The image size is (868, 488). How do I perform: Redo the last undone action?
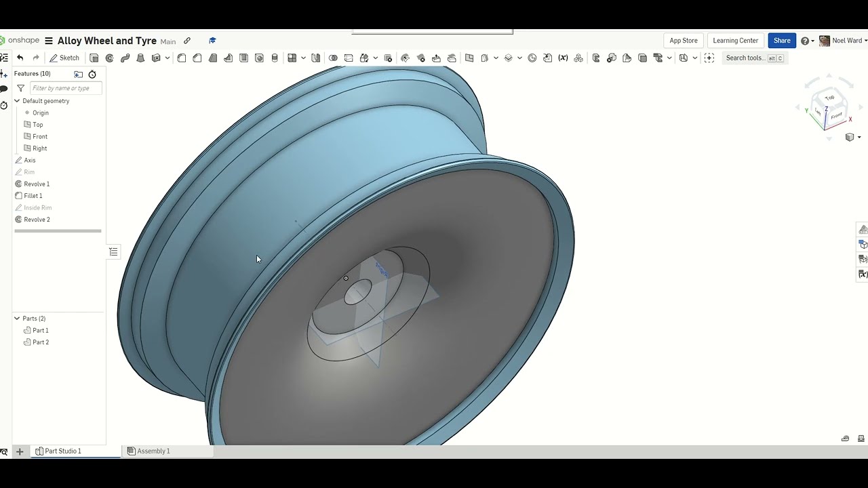(36, 58)
